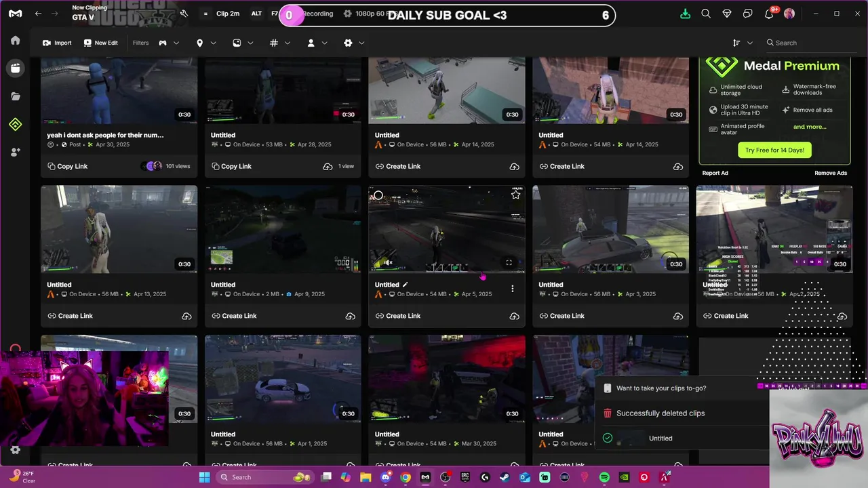
Task: Open the Apr 9, 2025 dark clip thumbnail
Action: [283, 229]
